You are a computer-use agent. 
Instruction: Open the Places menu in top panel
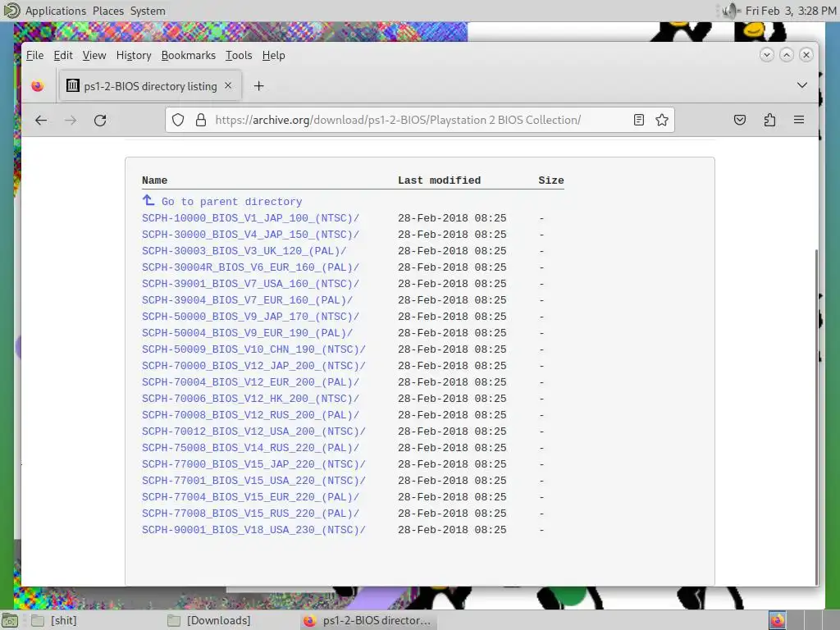(x=108, y=11)
